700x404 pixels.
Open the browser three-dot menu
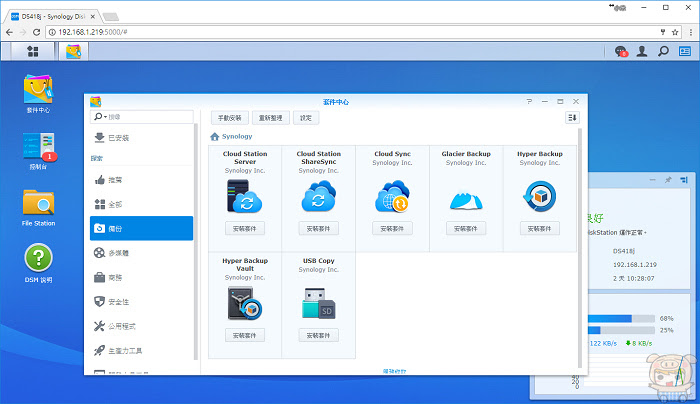691,32
